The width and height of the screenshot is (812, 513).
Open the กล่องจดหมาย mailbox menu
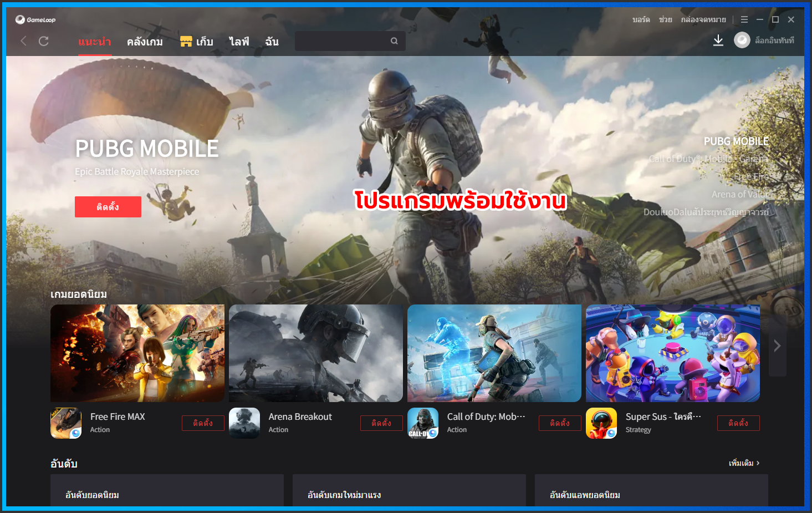click(704, 19)
